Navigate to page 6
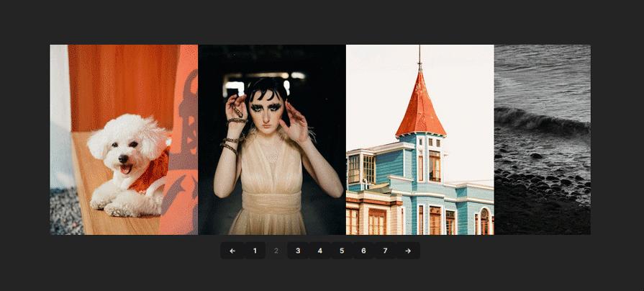The image size is (644, 291). pyautogui.click(x=363, y=251)
